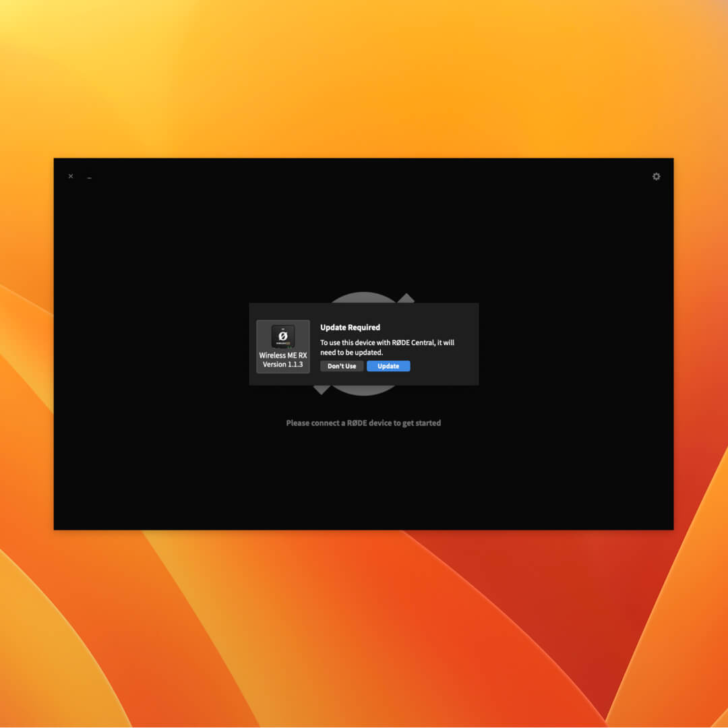This screenshot has height=728, width=728.
Task: Click the window top bar between minimize and gear
Action: click(x=371, y=177)
